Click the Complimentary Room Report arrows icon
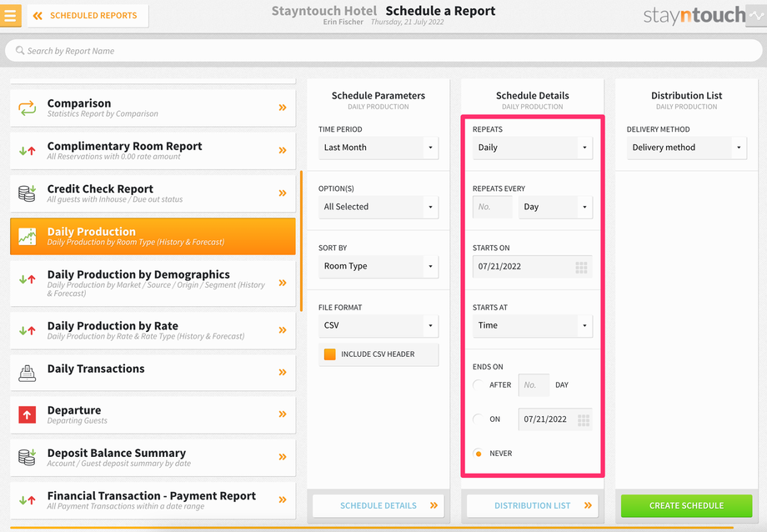Viewport: 767px width, 532px height. 28,151
